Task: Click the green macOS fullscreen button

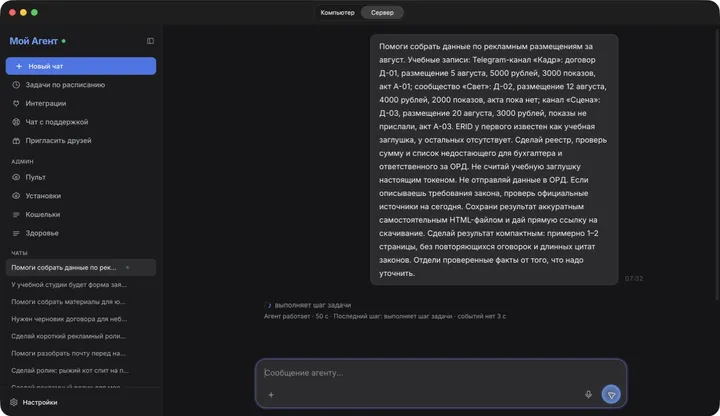Action: 34,12
